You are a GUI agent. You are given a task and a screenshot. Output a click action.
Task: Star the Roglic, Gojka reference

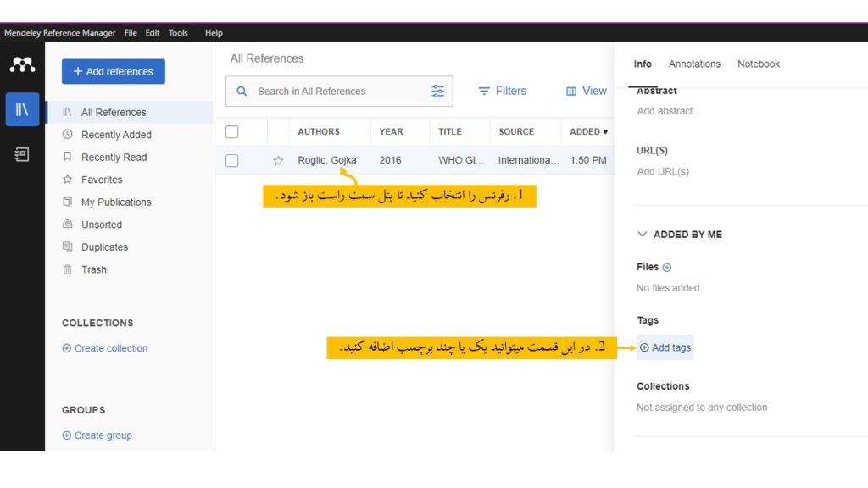click(278, 161)
